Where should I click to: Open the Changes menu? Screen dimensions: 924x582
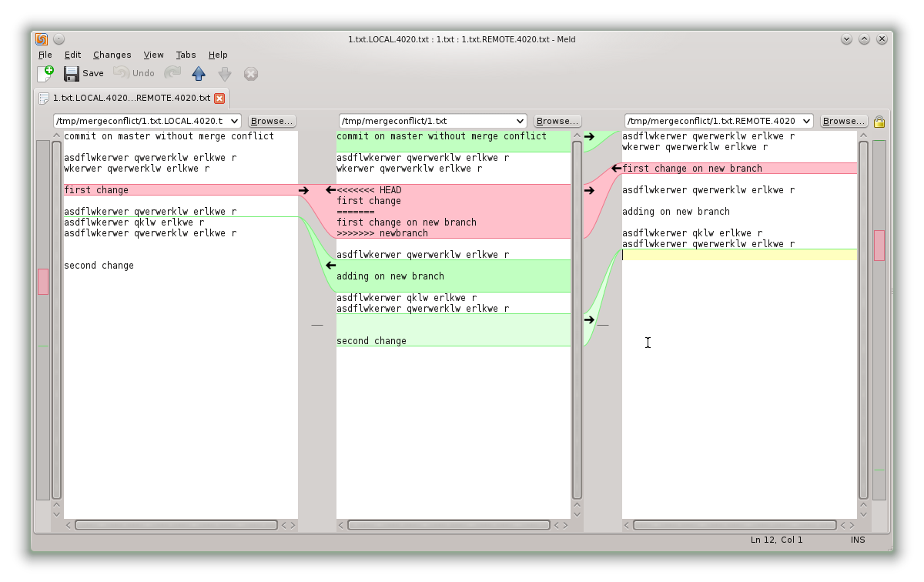tap(112, 55)
